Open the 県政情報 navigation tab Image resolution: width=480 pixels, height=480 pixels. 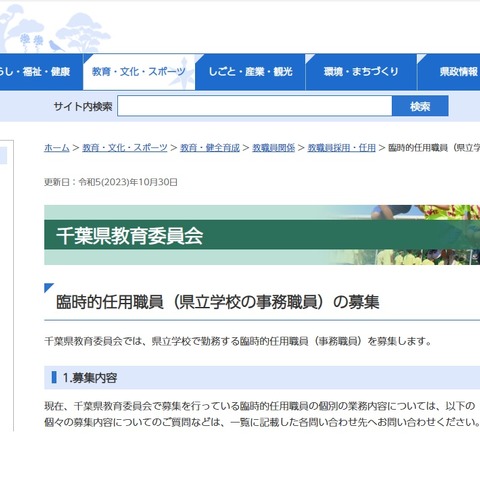(449, 72)
